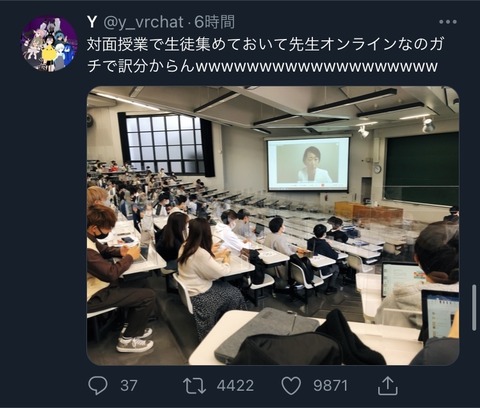Viewport: 480px width, 408px height.
Task: Click the projector screen in the photo
Action: (x=308, y=164)
